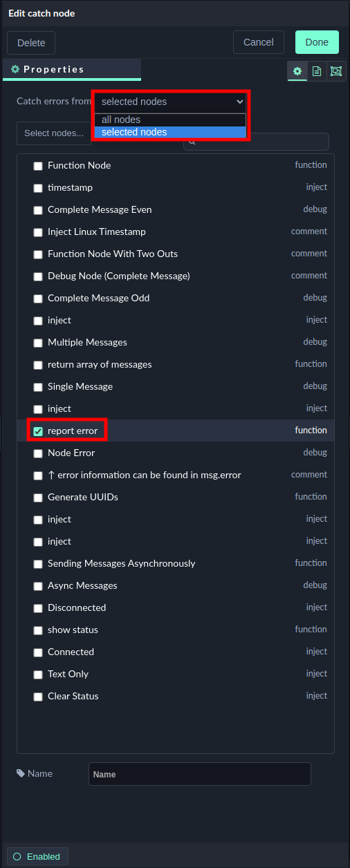
Task: Focus the Name input field
Action: tap(200, 774)
